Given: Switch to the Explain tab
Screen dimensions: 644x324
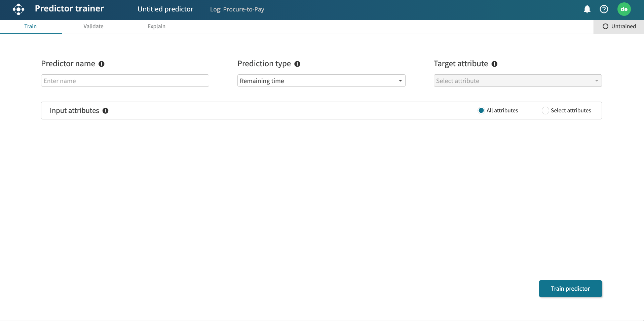Looking at the screenshot, I should point(156,26).
